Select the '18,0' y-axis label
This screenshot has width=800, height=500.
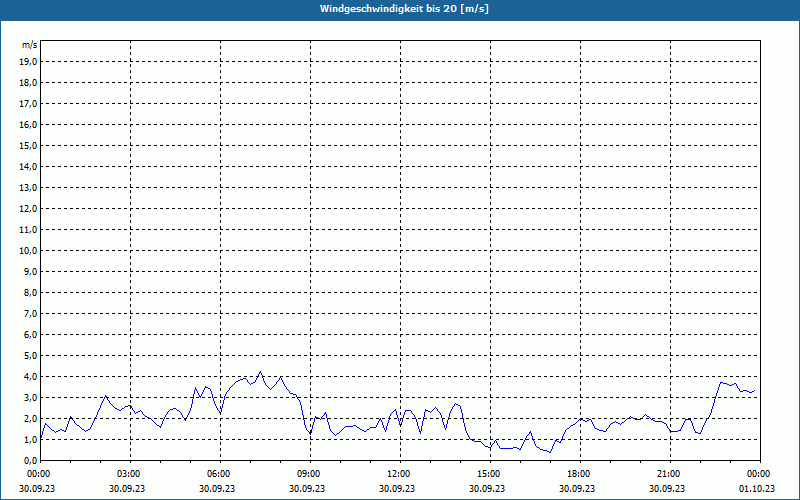(28, 83)
